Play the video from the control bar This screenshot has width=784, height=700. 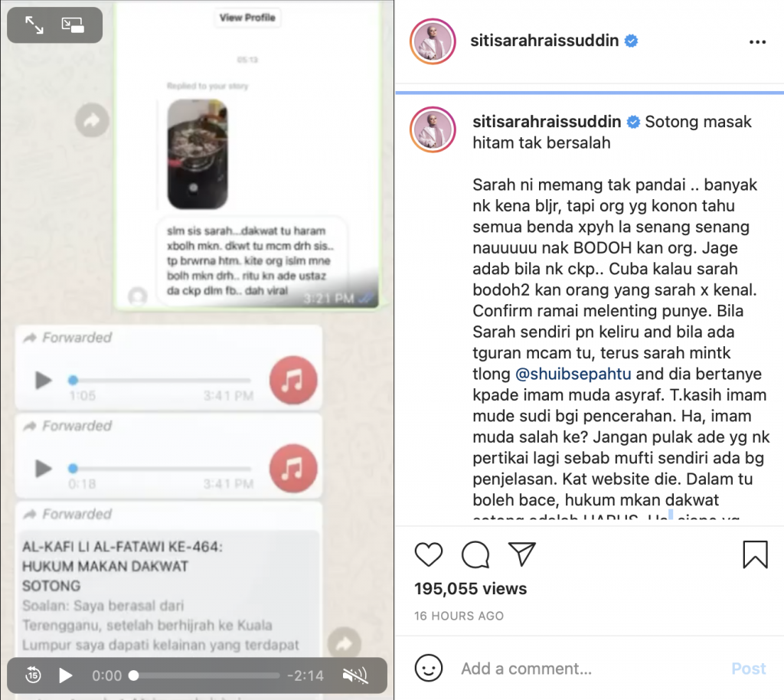66,675
